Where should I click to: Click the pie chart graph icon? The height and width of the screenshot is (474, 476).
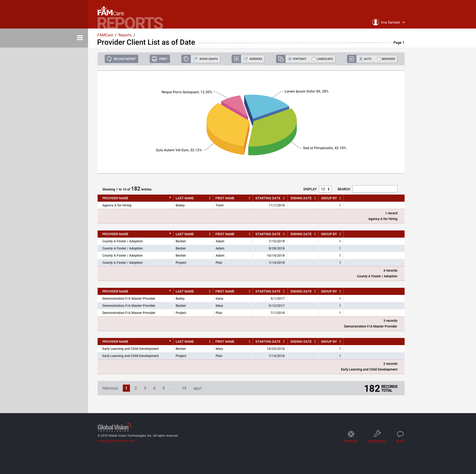point(186,59)
